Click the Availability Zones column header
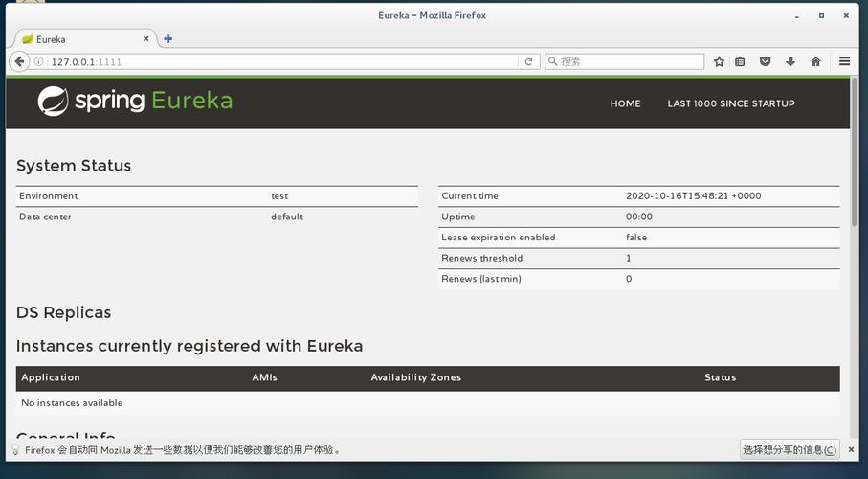 [415, 377]
